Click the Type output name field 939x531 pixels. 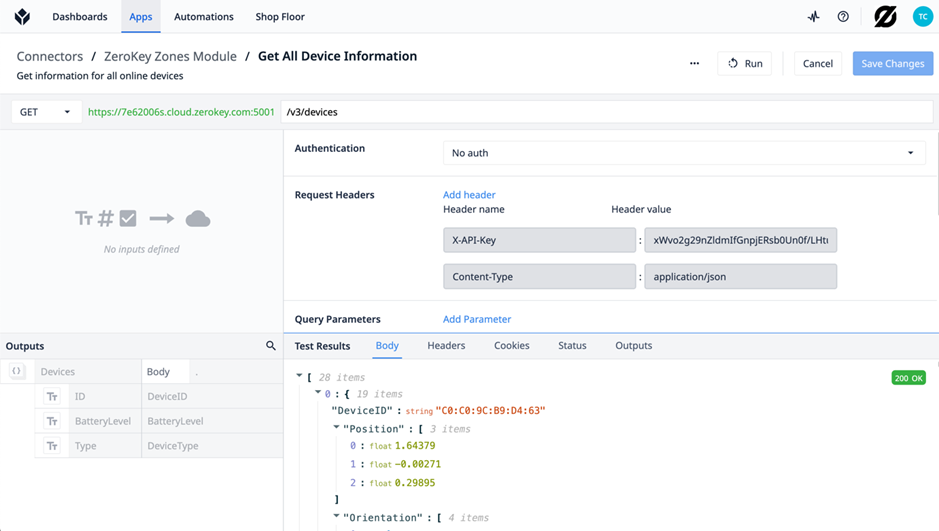coord(105,445)
